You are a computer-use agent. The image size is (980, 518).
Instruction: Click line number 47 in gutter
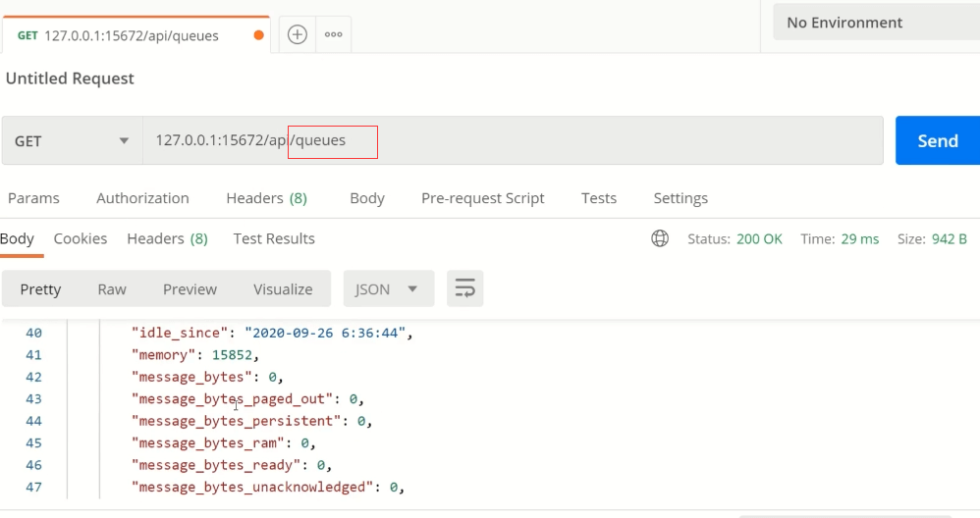33,487
